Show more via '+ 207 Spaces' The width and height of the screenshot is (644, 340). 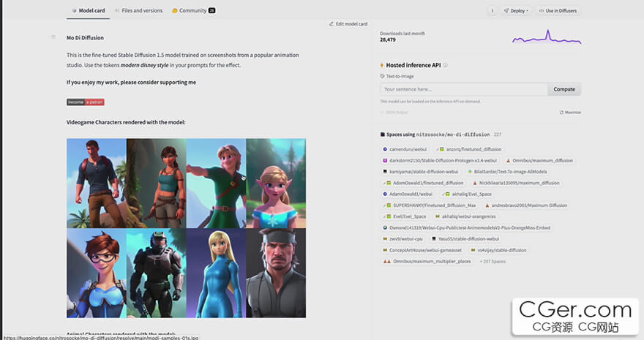pos(493,261)
